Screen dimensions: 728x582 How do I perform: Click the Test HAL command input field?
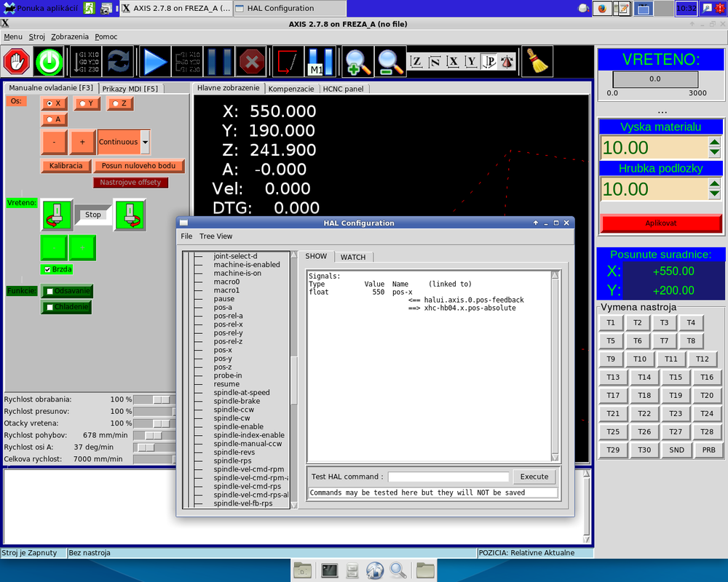click(448, 477)
